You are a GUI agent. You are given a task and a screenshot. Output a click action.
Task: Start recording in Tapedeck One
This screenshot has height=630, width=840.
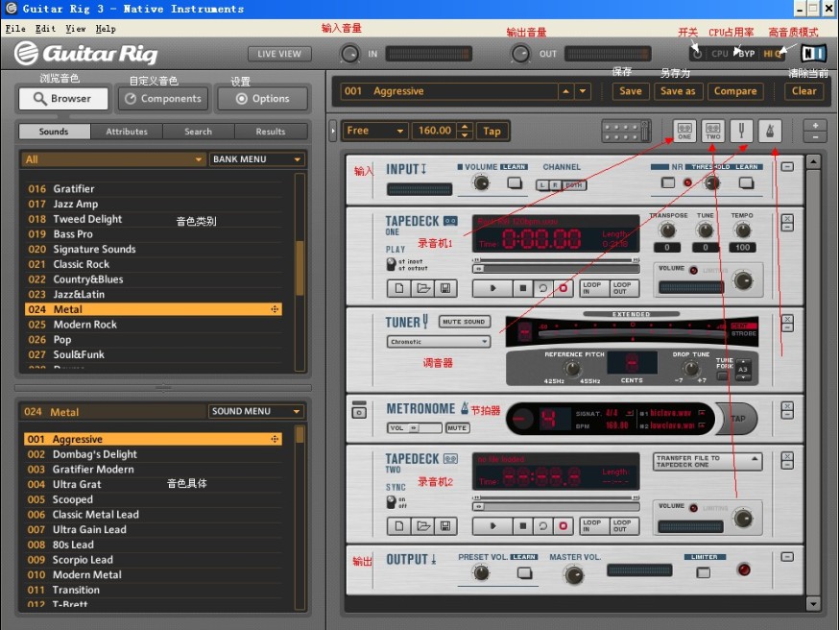click(563, 288)
